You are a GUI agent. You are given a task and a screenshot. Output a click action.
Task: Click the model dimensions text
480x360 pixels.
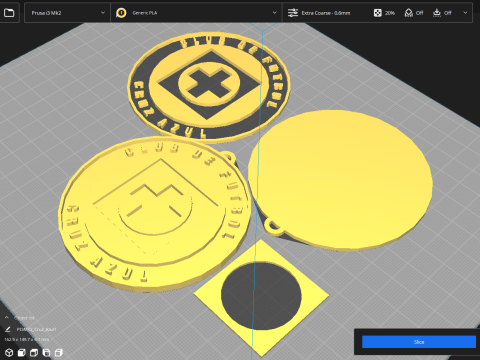point(27,339)
